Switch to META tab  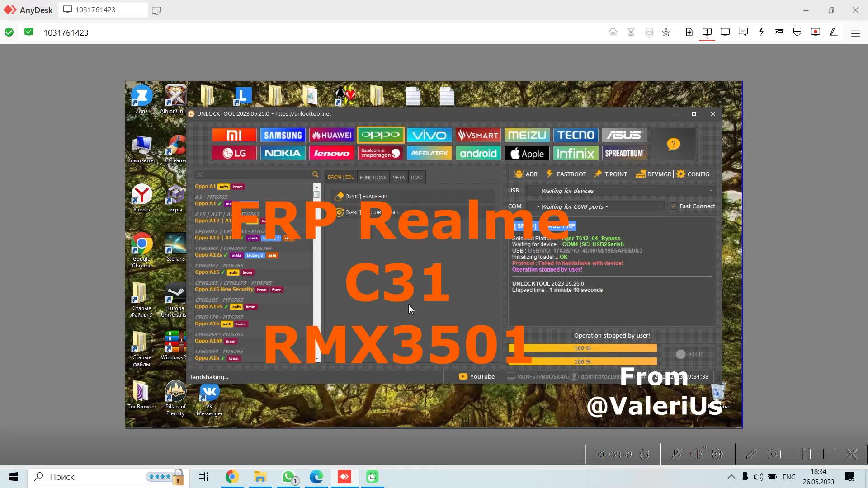pyautogui.click(x=398, y=177)
